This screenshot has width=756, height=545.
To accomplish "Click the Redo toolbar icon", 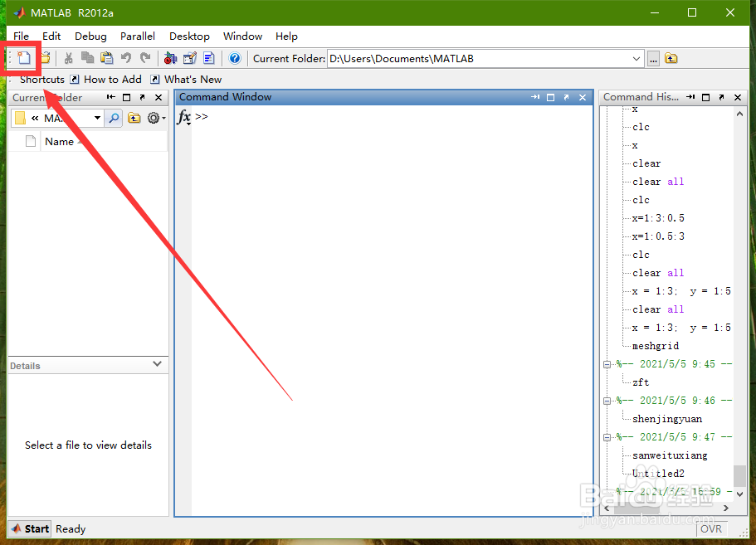I will click(145, 58).
